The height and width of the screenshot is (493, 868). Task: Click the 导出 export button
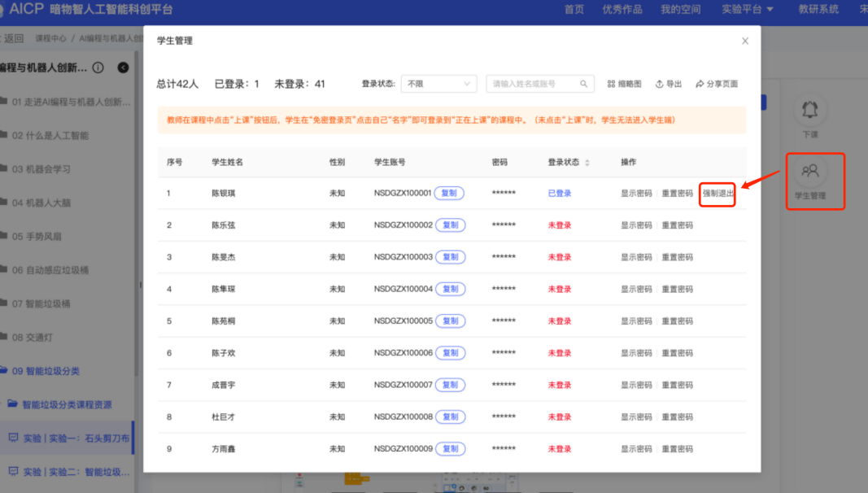pyautogui.click(x=668, y=84)
